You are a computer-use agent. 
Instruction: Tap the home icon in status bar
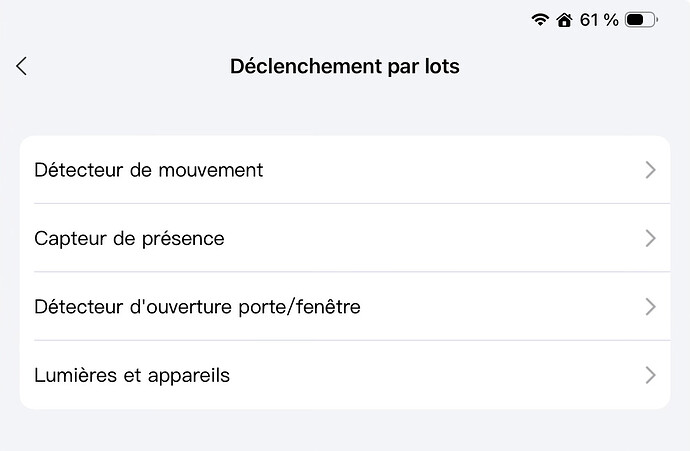pos(564,19)
